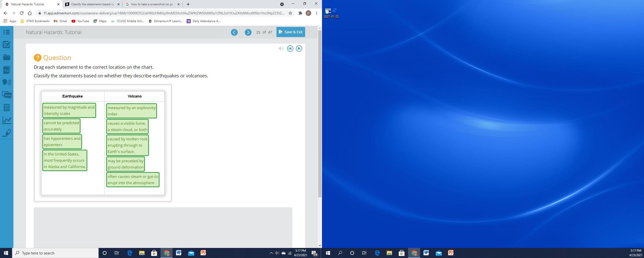Activate the text-to-speech head icon
Screen dimensions: 644x258
click(x=7, y=82)
